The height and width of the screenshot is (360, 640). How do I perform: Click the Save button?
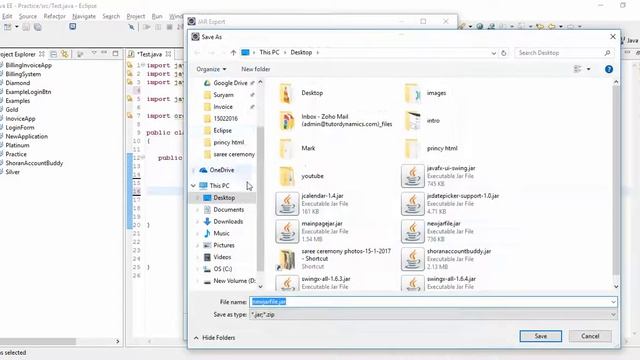(x=540, y=336)
